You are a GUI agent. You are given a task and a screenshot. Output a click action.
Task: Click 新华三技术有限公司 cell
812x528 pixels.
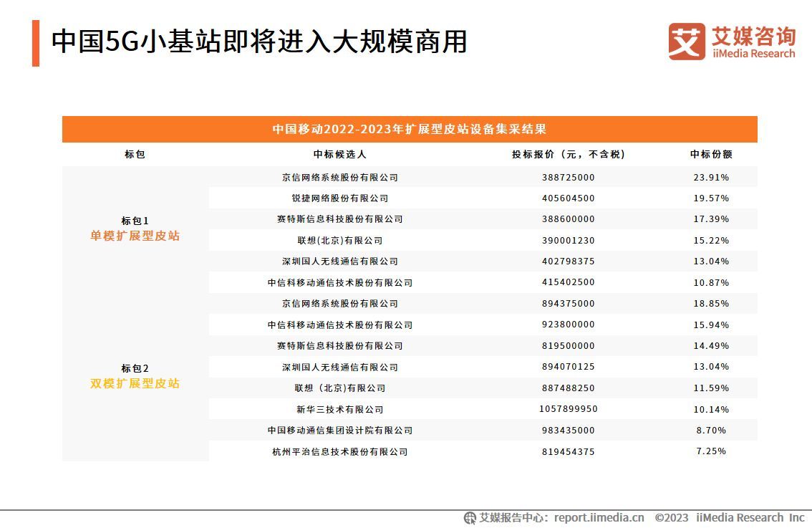(339, 409)
